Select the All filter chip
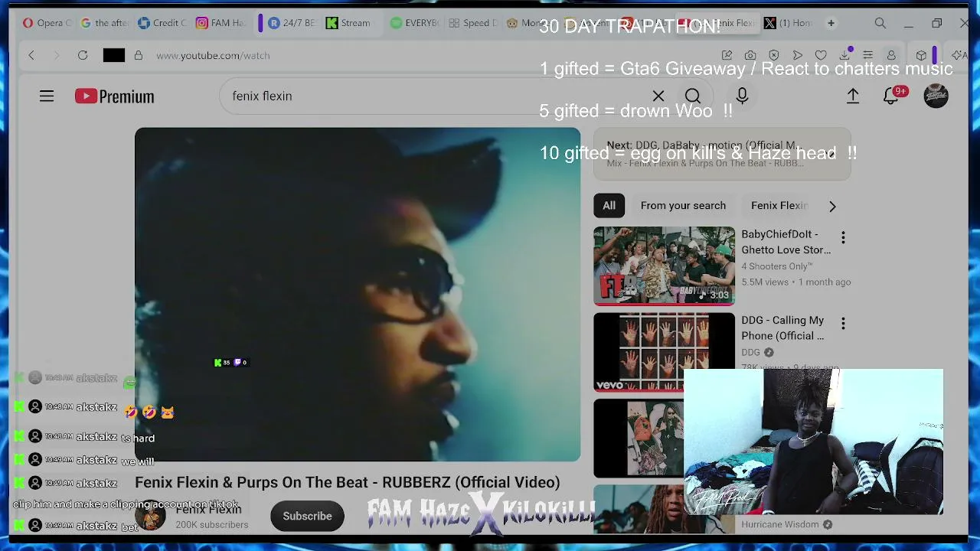The image size is (980, 551). [609, 205]
